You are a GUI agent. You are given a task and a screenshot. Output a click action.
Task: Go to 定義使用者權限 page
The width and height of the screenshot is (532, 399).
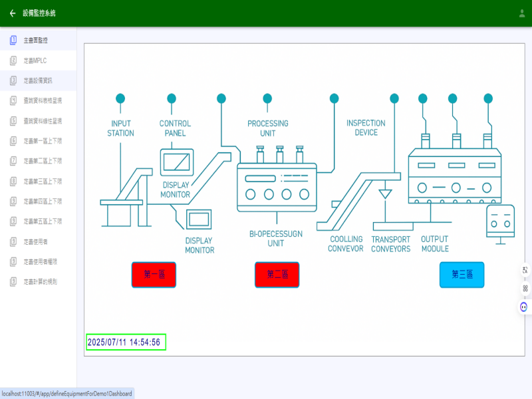point(39,262)
